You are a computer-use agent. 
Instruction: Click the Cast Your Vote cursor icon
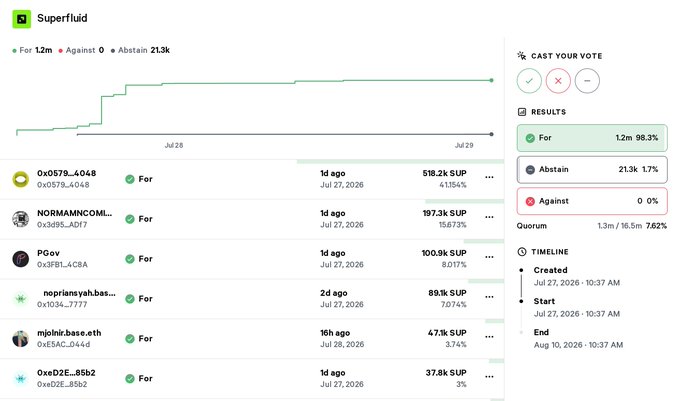pos(522,55)
